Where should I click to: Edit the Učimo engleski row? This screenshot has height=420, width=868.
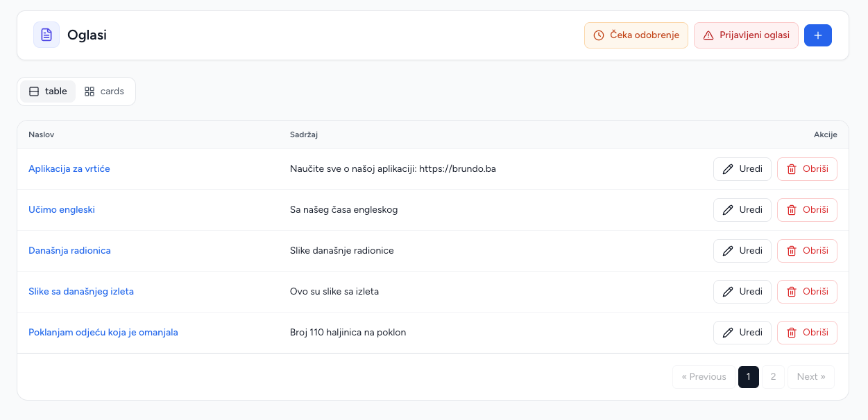[742, 210]
